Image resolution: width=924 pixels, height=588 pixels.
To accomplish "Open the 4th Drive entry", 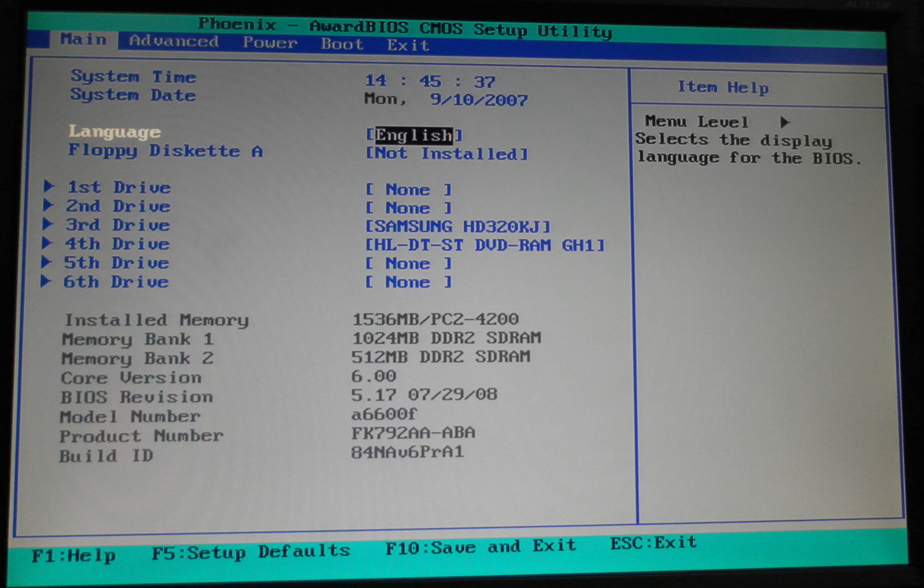I will point(117,244).
